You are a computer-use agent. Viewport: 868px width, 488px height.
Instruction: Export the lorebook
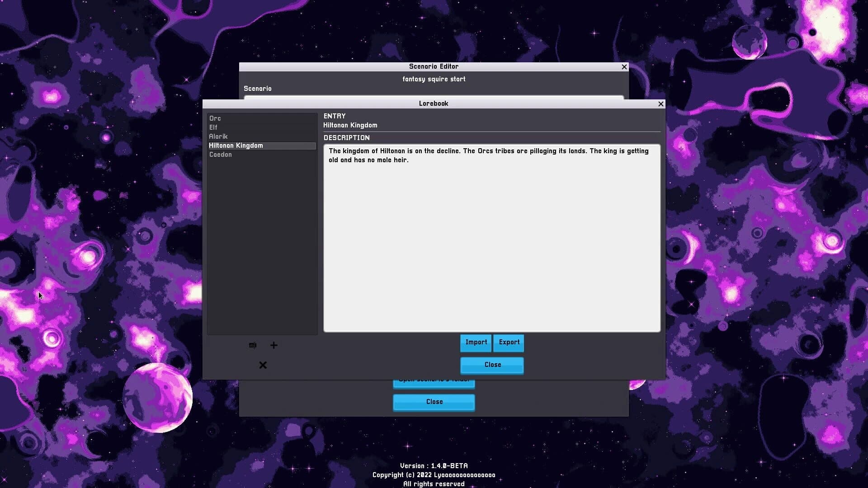509,343
